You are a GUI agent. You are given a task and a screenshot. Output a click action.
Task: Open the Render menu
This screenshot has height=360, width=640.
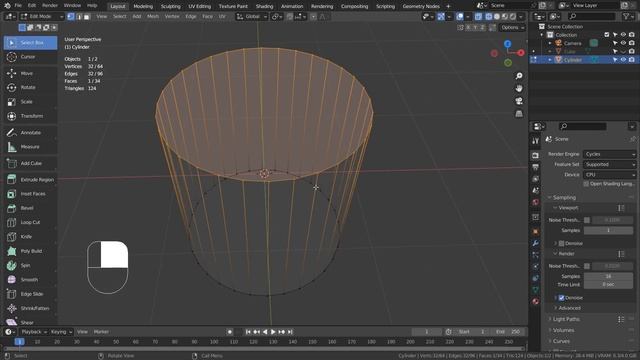click(50, 6)
